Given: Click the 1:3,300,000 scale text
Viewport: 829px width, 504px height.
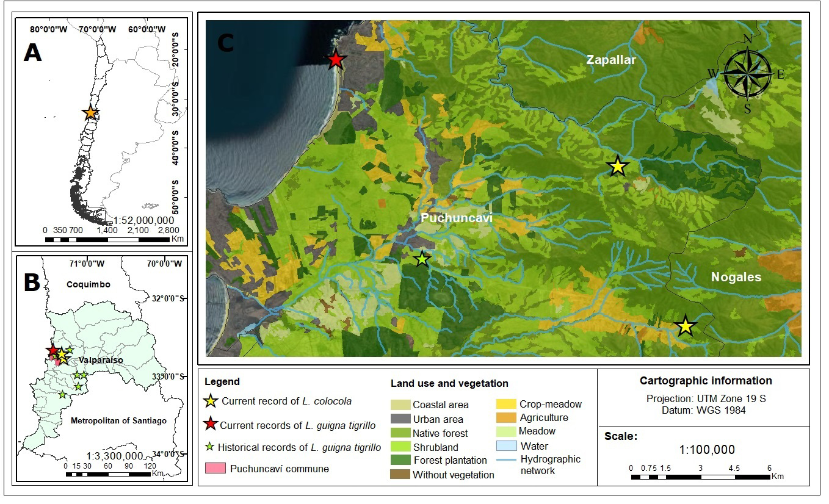Looking at the screenshot, I should tap(114, 456).
